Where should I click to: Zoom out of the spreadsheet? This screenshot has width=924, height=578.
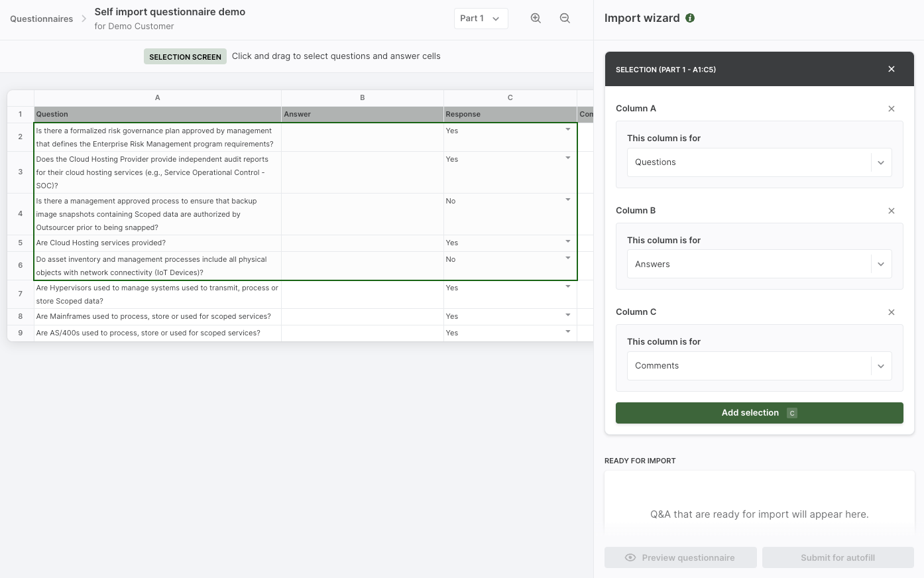pos(565,19)
